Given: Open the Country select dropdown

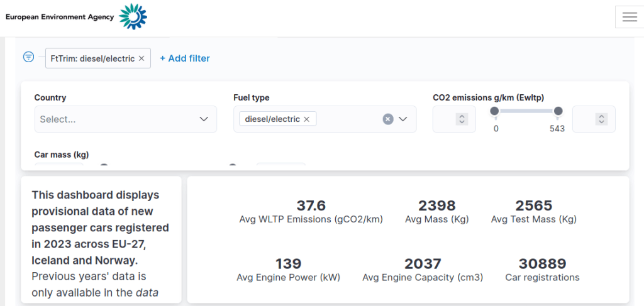Looking at the screenshot, I should (116, 119).
